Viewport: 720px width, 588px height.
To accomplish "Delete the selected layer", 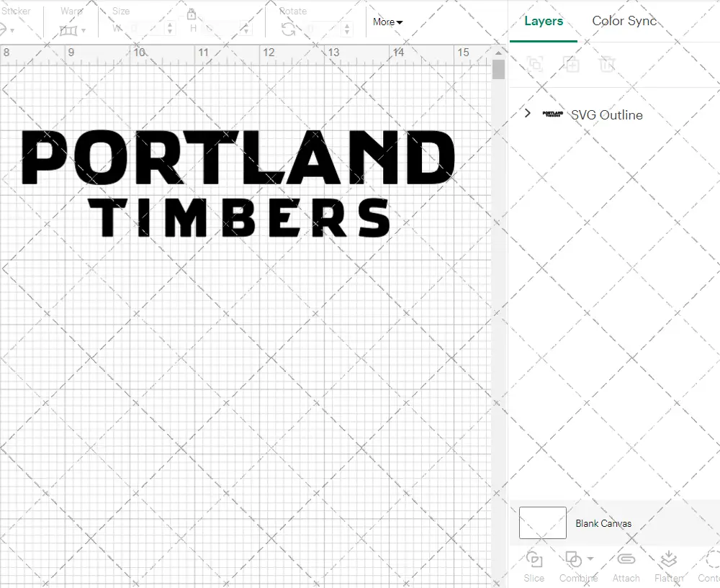I will tap(608, 64).
